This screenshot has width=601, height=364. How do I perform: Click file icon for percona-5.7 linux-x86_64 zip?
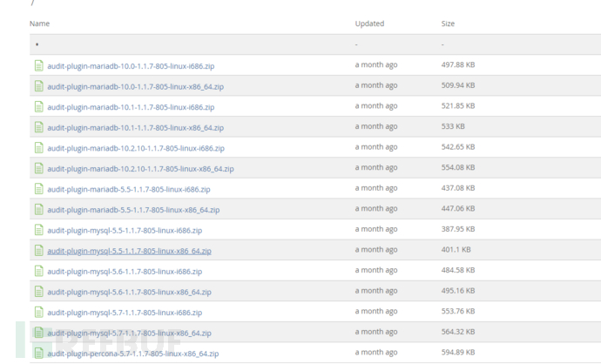click(38, 354)
